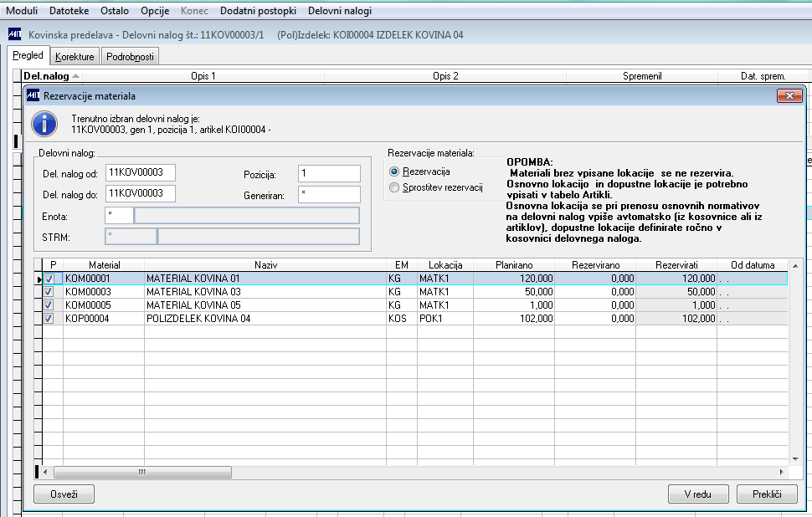Switch to the Korekture tab
The height and width of the screenshot is (517, 812).
coord(75,57)
